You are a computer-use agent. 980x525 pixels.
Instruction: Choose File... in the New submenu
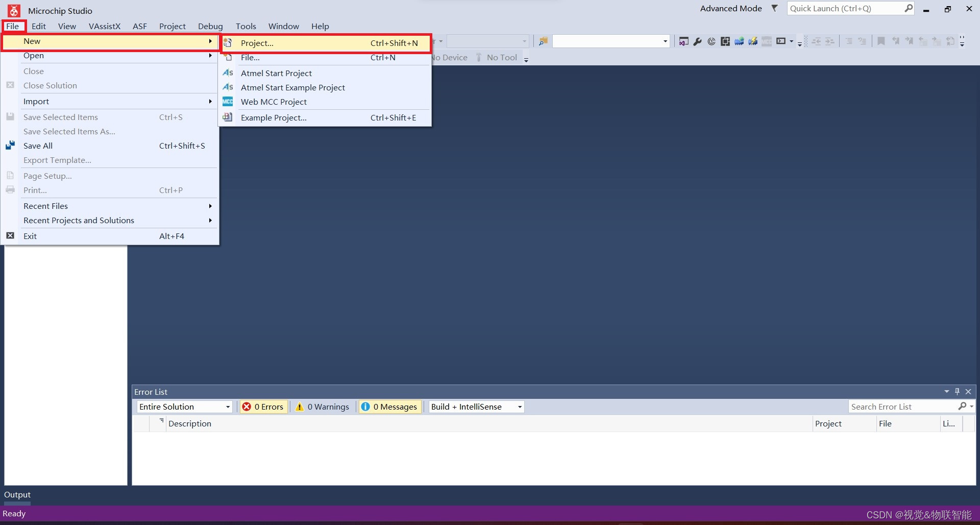(326, 57)
